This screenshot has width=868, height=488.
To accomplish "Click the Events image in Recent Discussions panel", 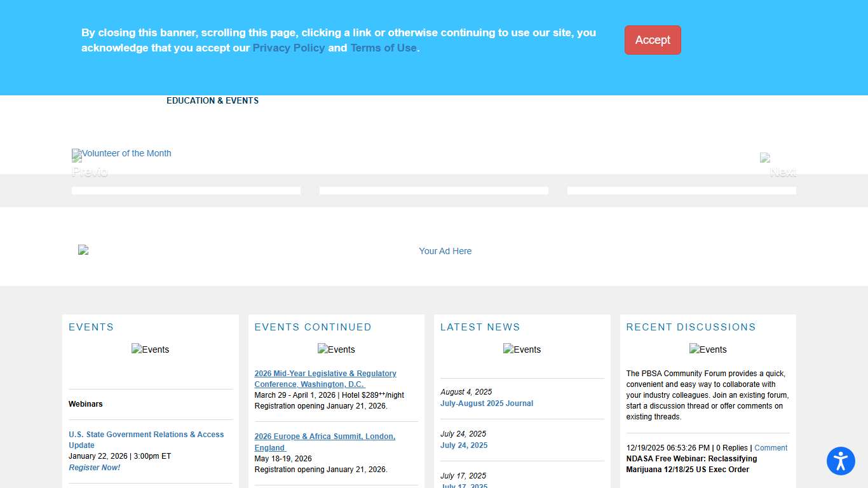I will (x=708, y=349).
